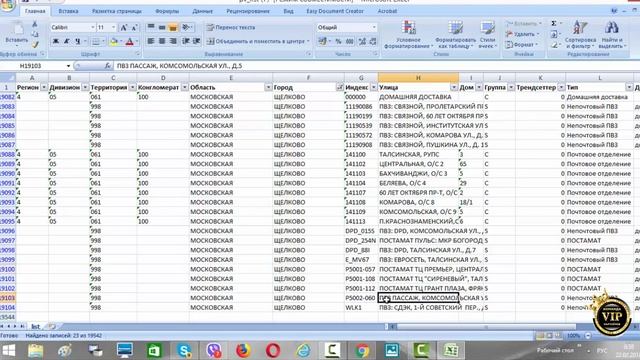Screen dimensions: 640x360
Task: Click the percent style icon
Action: [x=338, y=41]
